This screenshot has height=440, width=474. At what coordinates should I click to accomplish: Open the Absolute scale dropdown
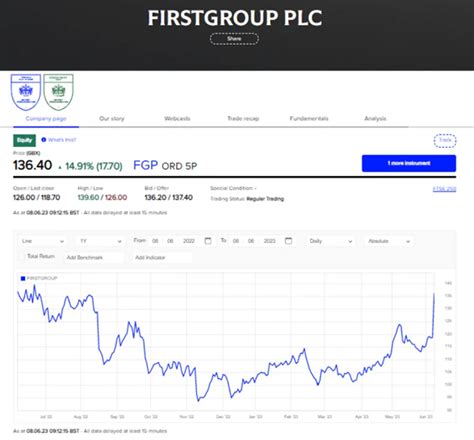coord(389,241)
